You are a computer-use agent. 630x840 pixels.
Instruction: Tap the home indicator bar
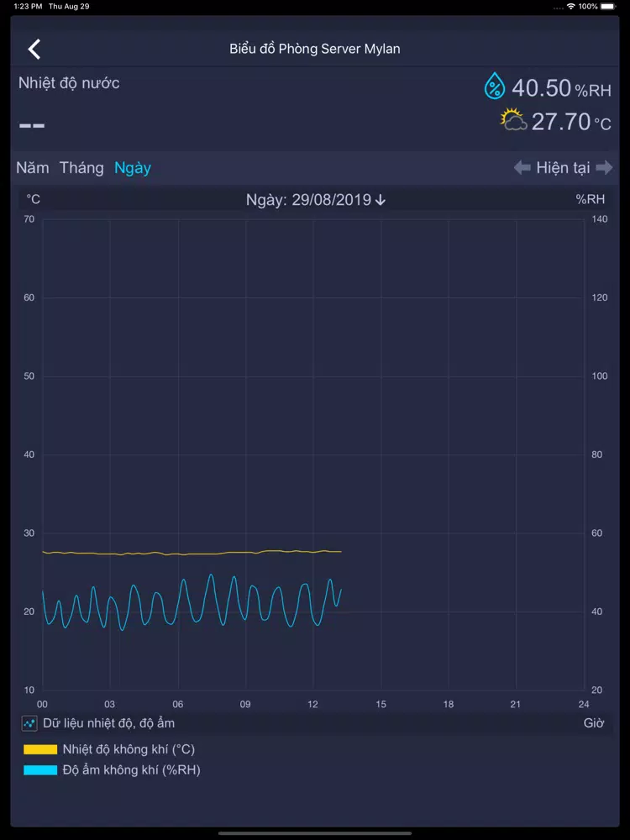pos(315,833)
